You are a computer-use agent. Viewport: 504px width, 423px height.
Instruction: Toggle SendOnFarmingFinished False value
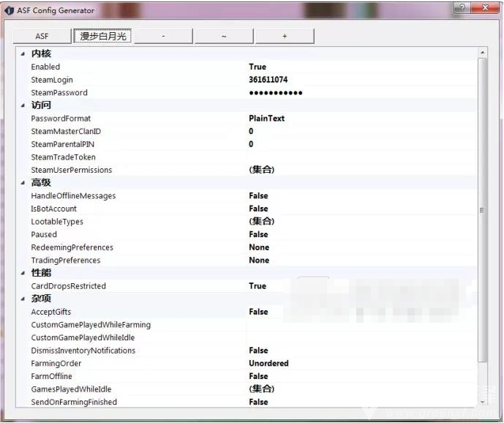pos(258,402)
